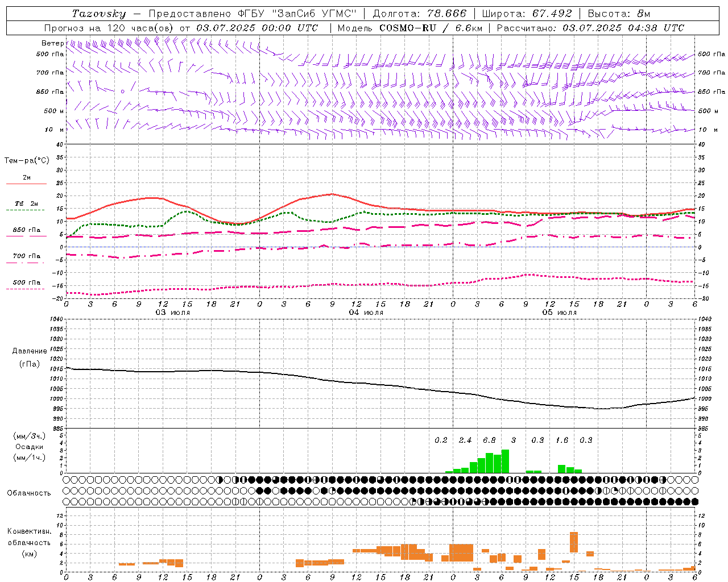Click the Ветер label
The image size is (728, 582).
(x=52, y=43)
